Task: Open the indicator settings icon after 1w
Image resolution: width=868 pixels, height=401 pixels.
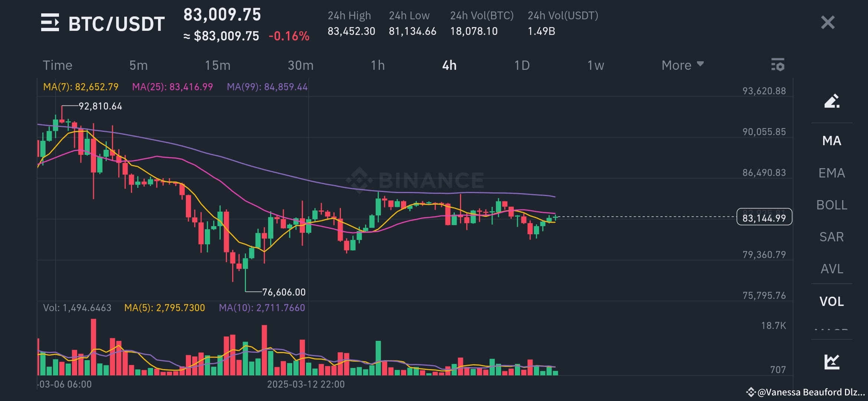Action: tap(778, 65)
